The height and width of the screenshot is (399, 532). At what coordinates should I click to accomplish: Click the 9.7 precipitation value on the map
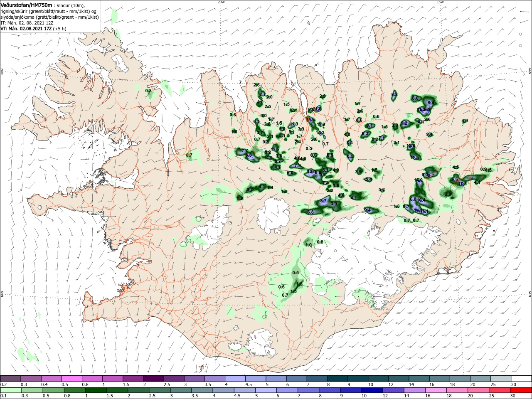click(406, 207)
